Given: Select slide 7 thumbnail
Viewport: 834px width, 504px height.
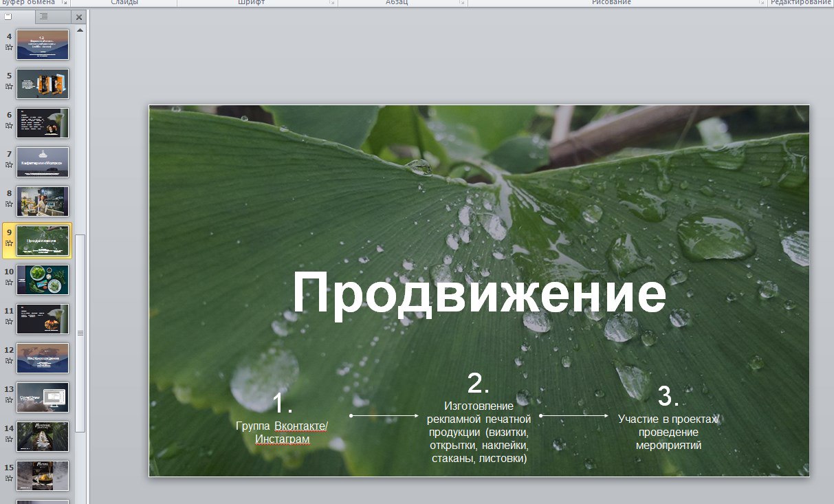Looking at the screenshot, I should point(43,162).
